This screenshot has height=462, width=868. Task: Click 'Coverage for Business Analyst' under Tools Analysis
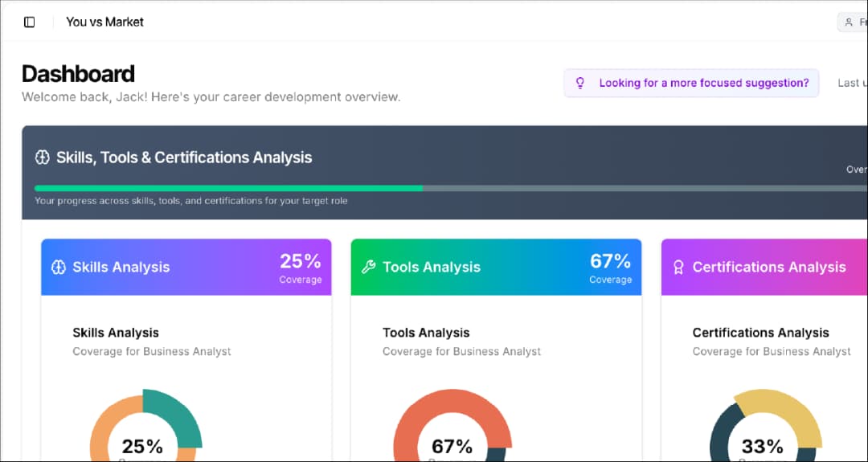click(x=461, y=351)
